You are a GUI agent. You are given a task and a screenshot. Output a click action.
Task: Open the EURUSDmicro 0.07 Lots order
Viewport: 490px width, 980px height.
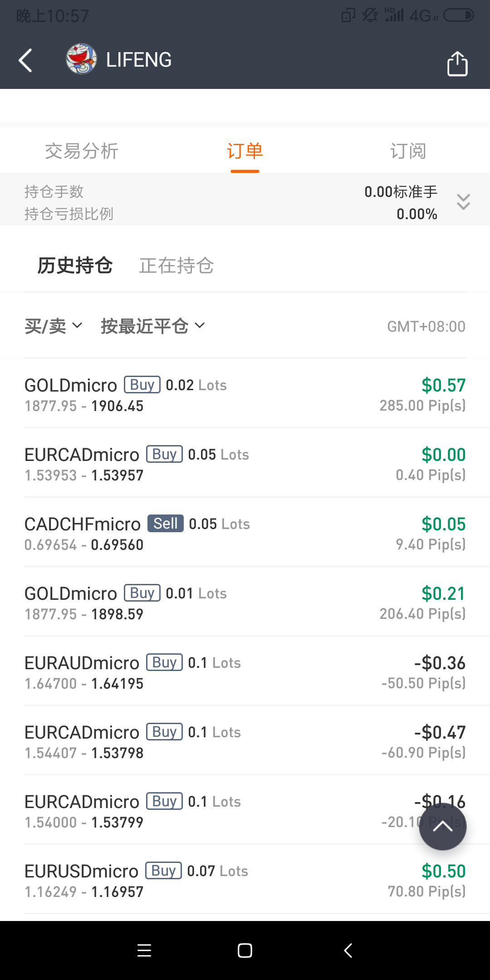[245, 881]
